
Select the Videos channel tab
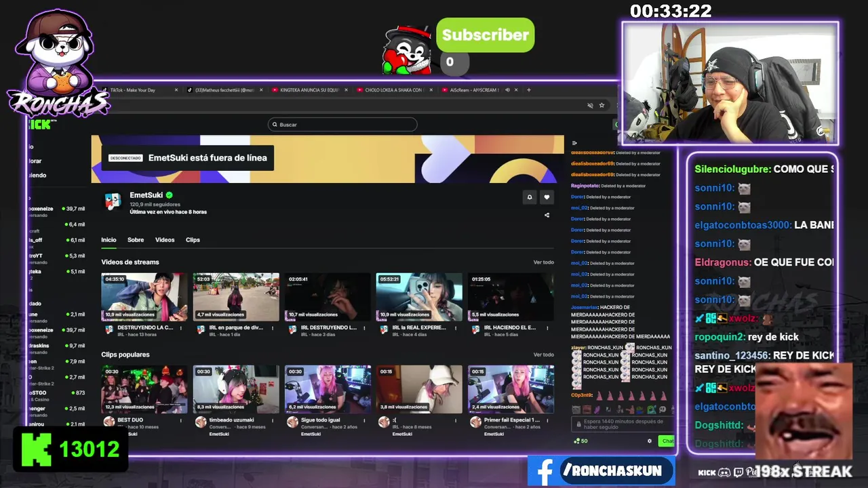coord(165,240)
